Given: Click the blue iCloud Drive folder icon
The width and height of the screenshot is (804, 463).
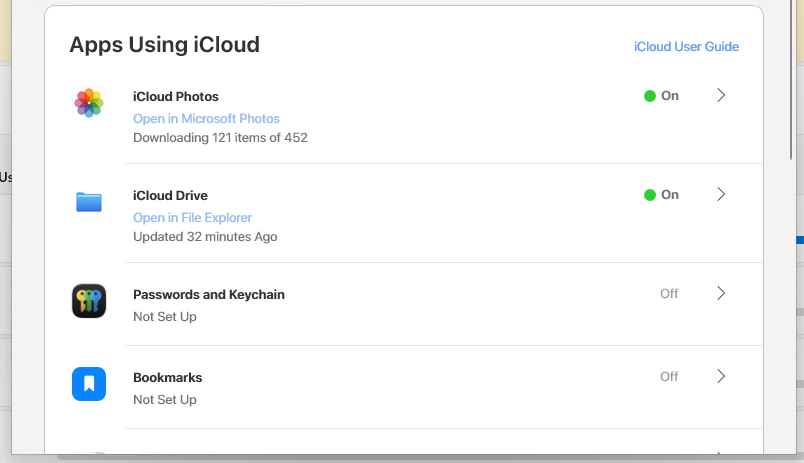Looking at the screenshot, I should click(89, 202).
